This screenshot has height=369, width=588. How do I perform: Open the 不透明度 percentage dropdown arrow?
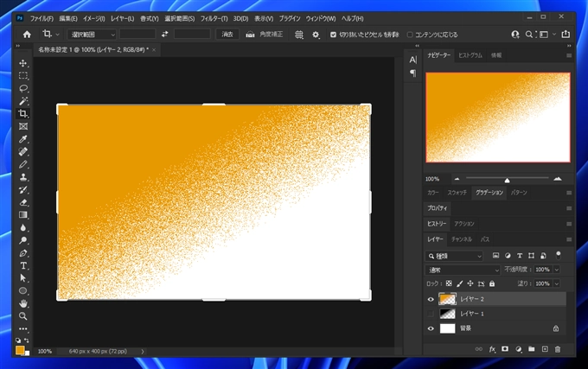click(556, 270)
